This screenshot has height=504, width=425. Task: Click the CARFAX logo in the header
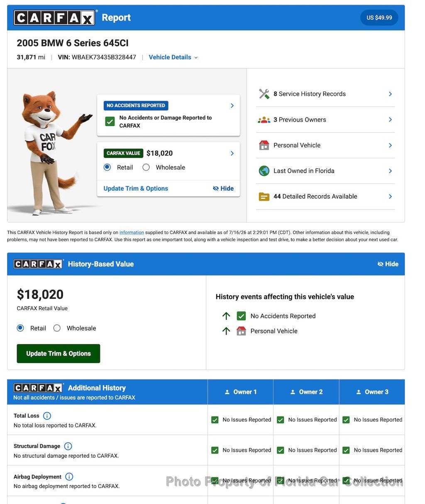click(x=54, y=17)
